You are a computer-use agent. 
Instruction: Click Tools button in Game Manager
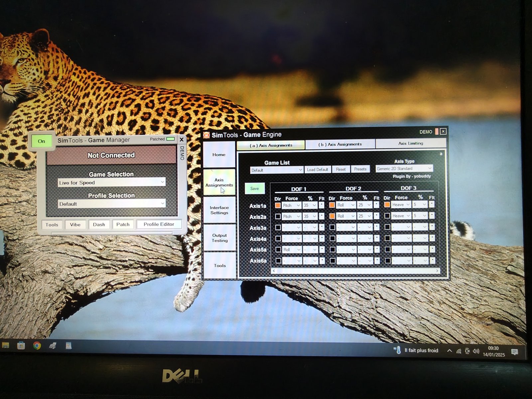(x=52, y=225)
